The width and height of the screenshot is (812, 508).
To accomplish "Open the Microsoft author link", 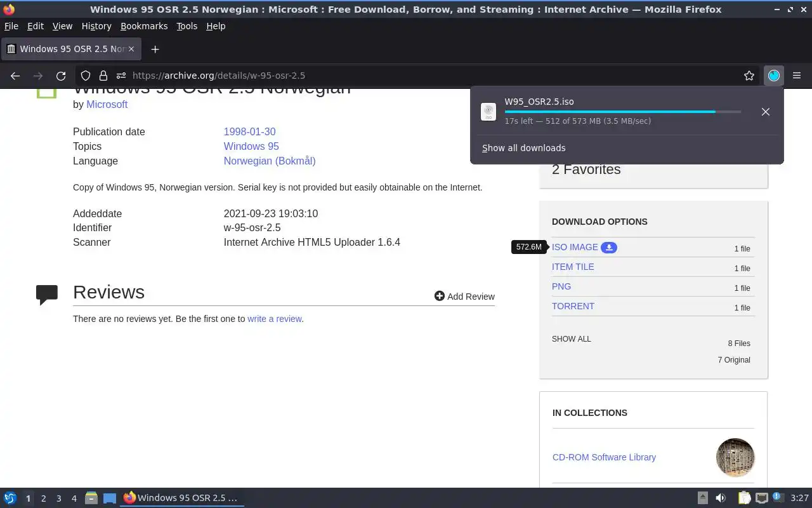I will [107, 104].
